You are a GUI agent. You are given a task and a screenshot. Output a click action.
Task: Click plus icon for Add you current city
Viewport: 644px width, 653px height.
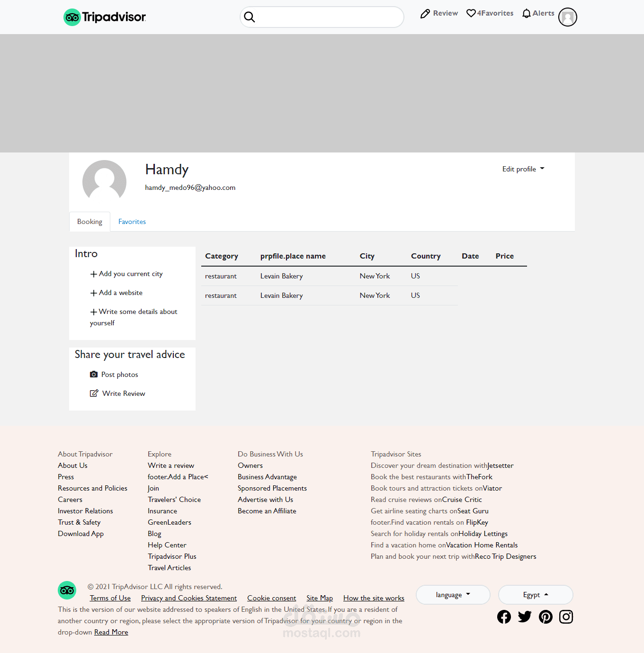coord(94,274)
